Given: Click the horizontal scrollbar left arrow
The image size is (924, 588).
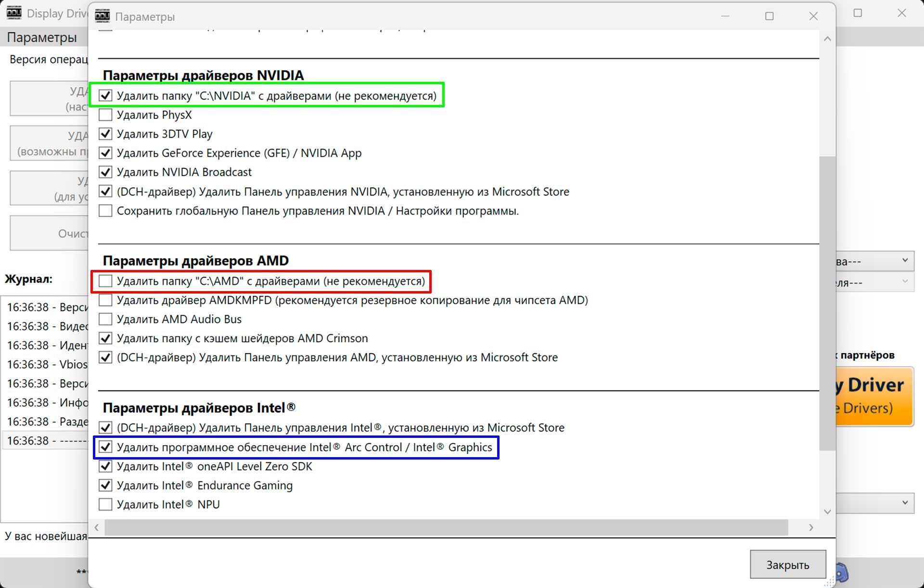Looking at the screenshot, I should 97,527.
